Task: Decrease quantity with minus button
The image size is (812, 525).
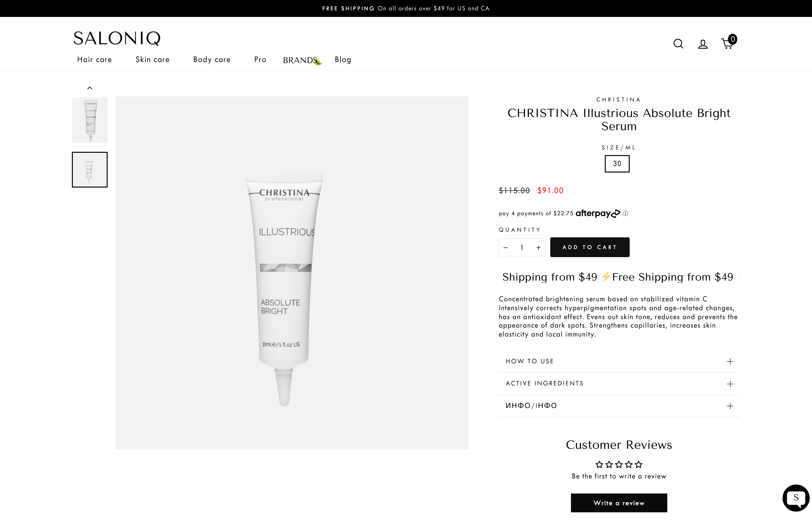Action: [x=506, y=248]
